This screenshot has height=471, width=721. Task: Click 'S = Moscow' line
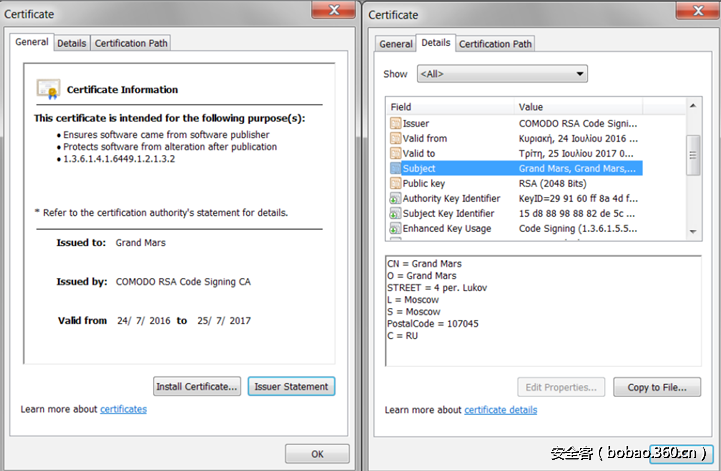click(x=414, y=311)
